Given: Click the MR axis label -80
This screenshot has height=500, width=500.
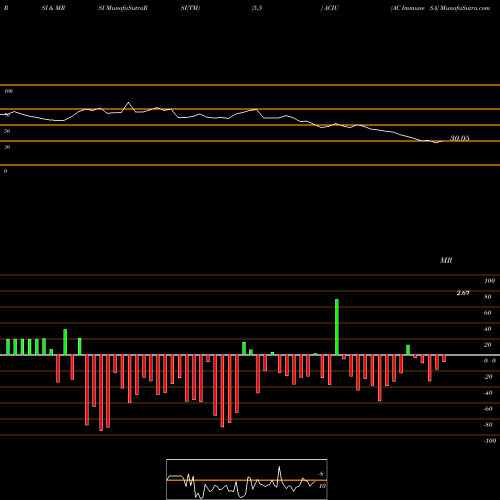Looking at the screenshot, I should (488, 425).
